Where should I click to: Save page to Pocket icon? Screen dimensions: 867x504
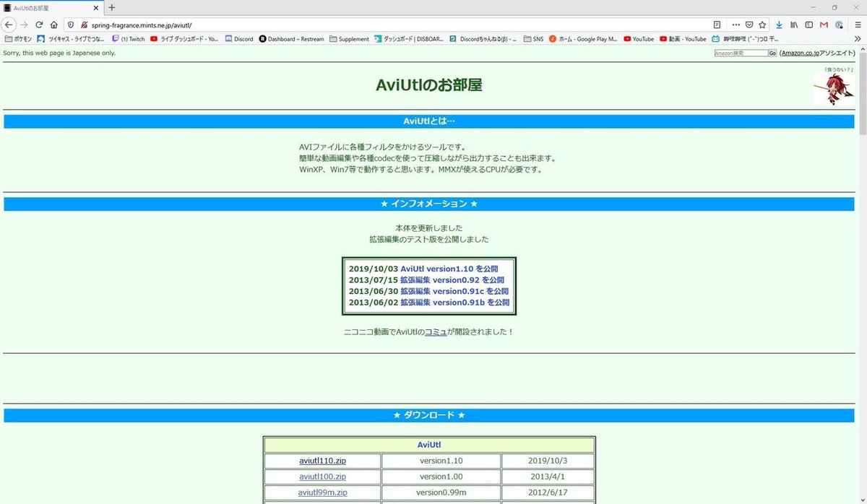coord(749,25)
